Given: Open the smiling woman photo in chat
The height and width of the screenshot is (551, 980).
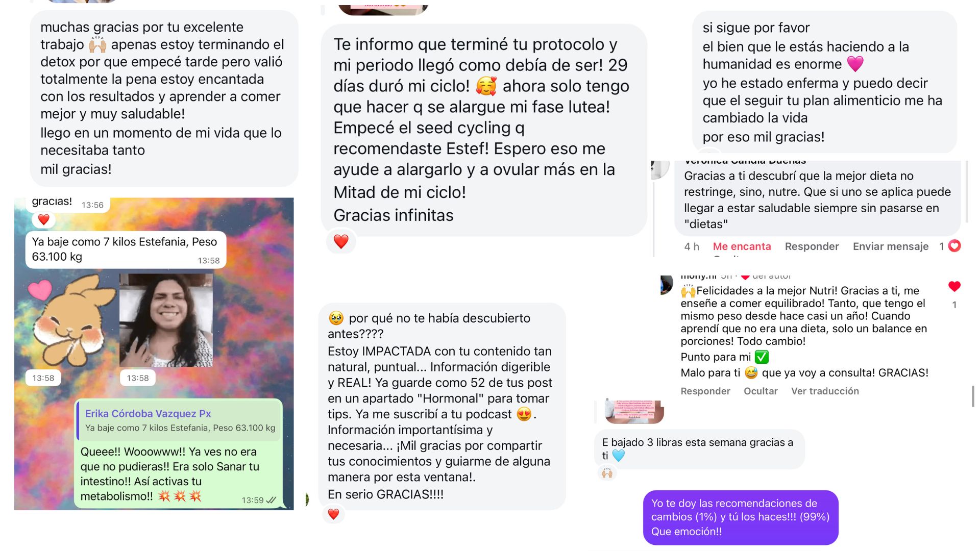Looking at the screenshot, I should 166,320.
